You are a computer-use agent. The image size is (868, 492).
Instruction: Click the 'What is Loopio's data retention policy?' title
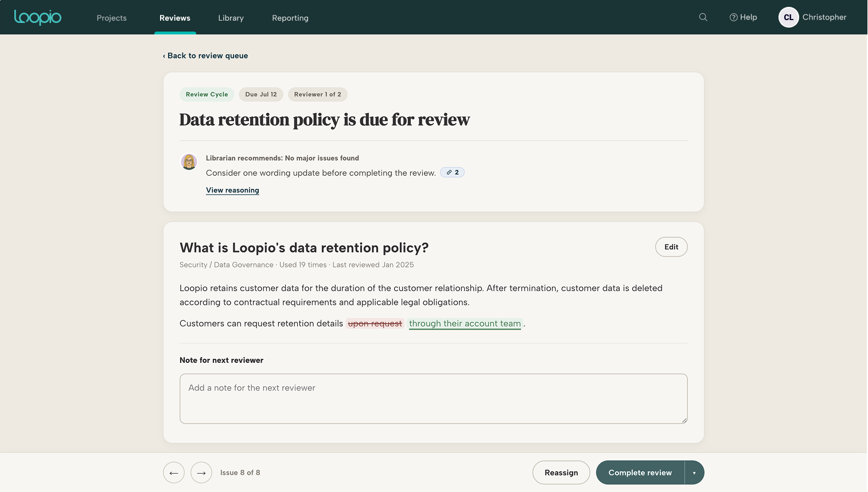point(304,247)
